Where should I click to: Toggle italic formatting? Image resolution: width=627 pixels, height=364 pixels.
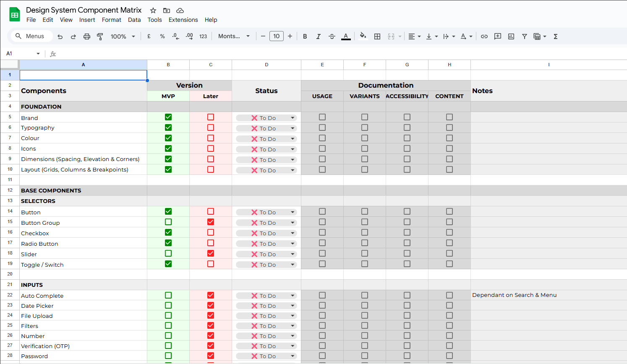[x=319, y=36]
